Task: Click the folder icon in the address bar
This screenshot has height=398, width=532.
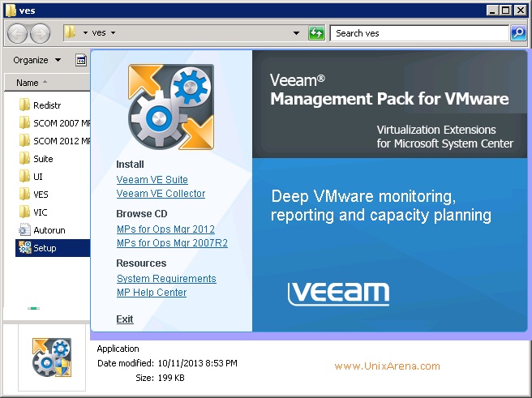Action: coord(71,32)
